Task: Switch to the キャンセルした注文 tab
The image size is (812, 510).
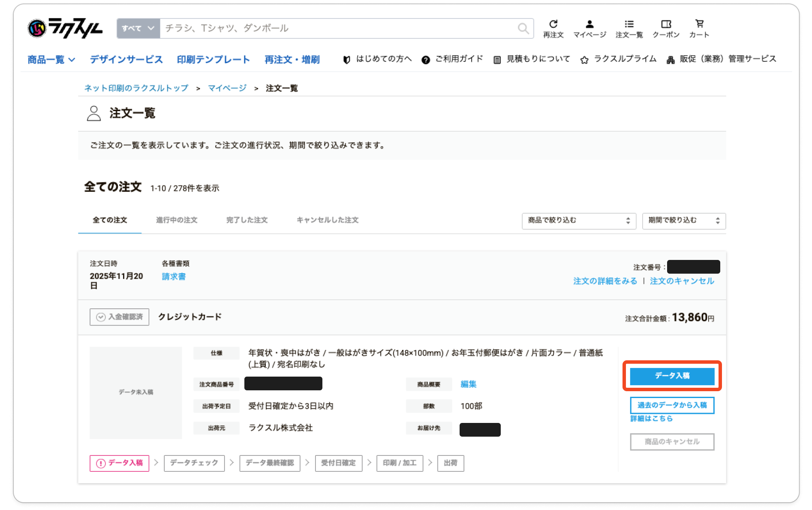Action: click(327, 220)
